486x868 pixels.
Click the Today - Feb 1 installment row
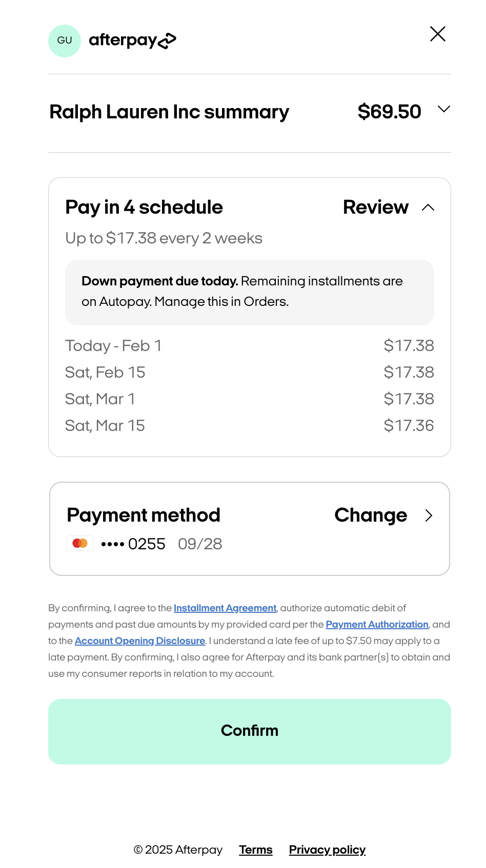(x=249, y=346)
